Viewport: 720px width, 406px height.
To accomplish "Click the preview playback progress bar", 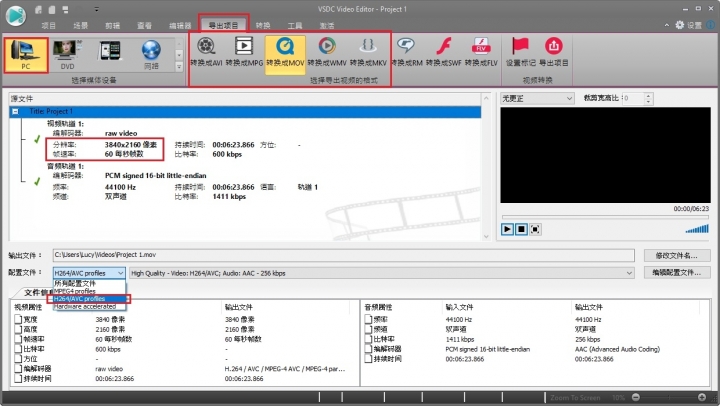I will [605, 217].
